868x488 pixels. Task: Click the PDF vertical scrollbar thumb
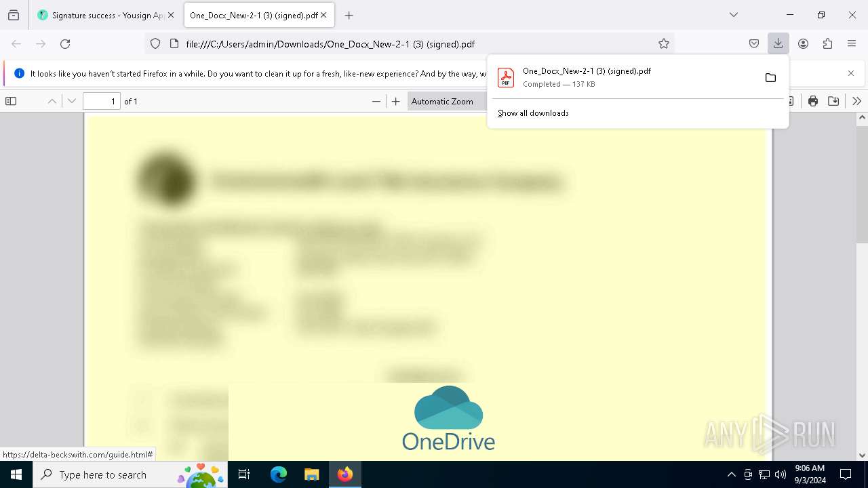(x=863, y=183)
